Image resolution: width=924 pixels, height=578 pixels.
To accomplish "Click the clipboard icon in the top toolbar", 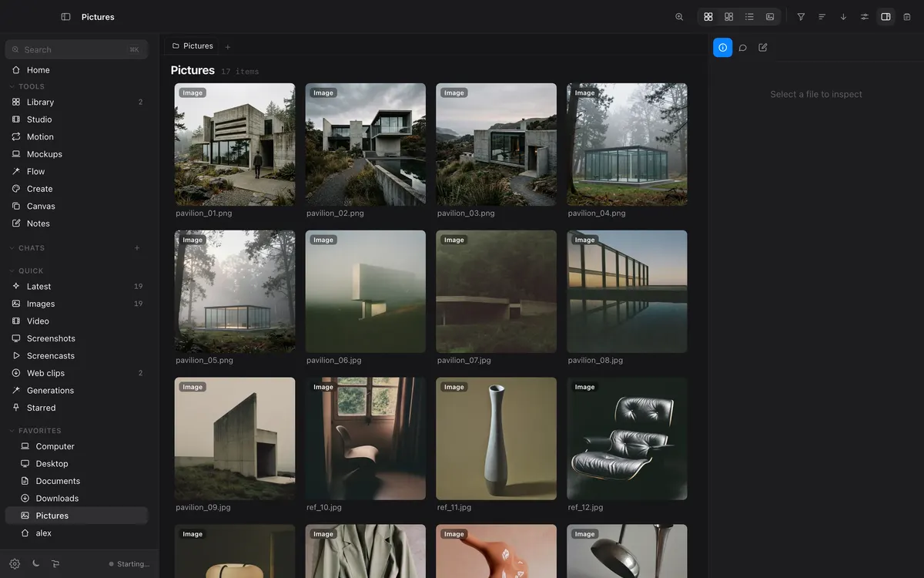I will 907,17.
